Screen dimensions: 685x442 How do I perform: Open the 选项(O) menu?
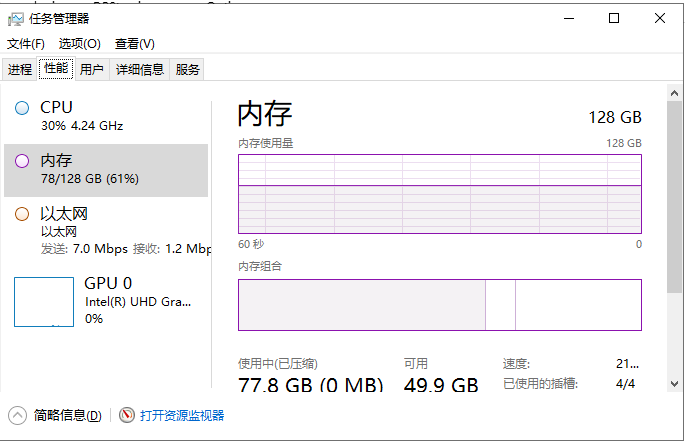point(80,44)
